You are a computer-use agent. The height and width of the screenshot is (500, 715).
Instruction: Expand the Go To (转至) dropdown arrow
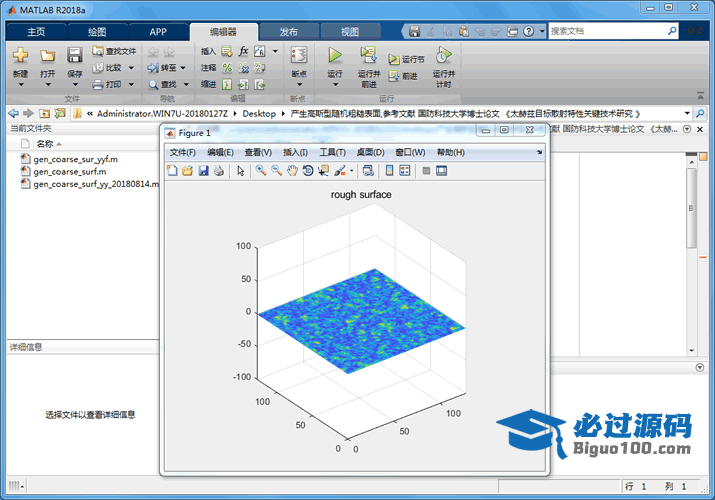(x=183, y=68)
